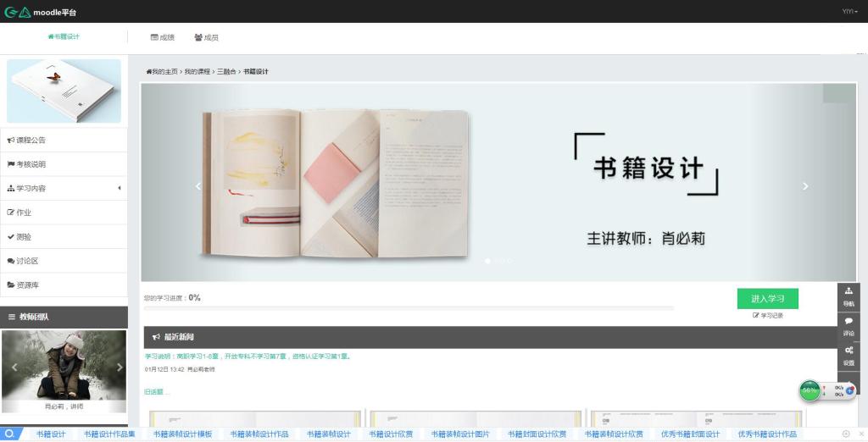Click the blue search icon in bottom bar
Screen dimensions: 868x442
[x=10, y=434]
